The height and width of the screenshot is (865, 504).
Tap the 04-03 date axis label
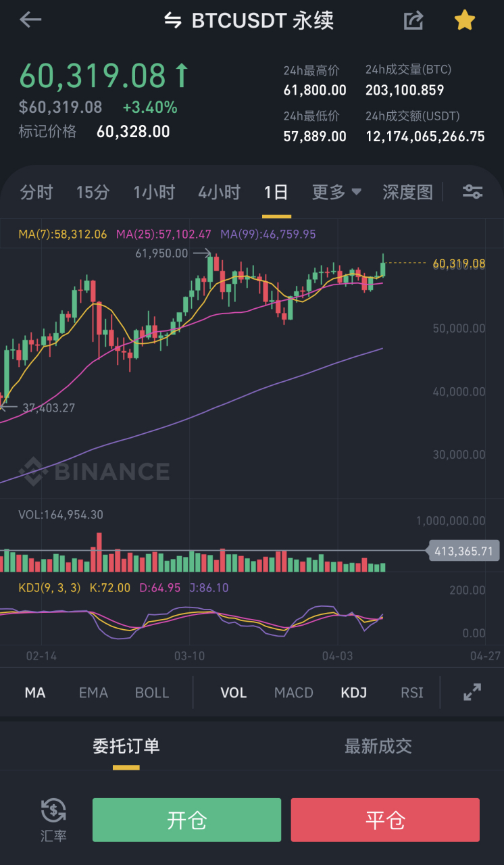point(338,656)
